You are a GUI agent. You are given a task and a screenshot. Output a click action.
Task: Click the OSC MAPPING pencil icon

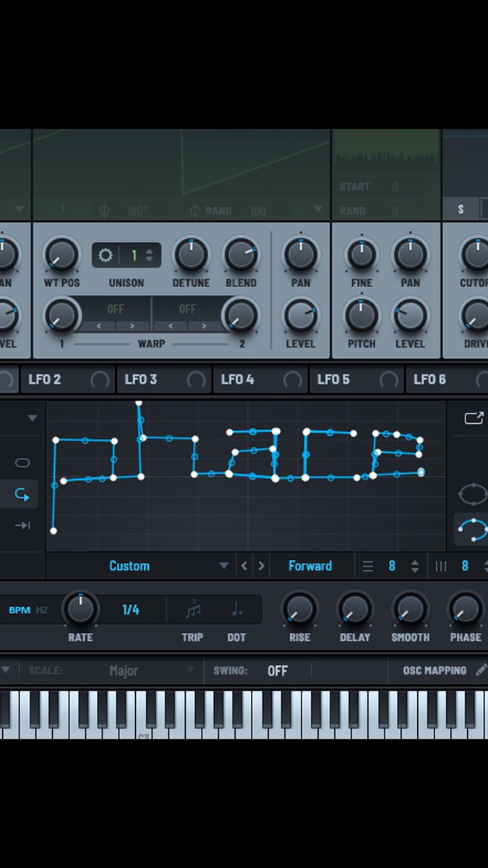pos(481,671)
